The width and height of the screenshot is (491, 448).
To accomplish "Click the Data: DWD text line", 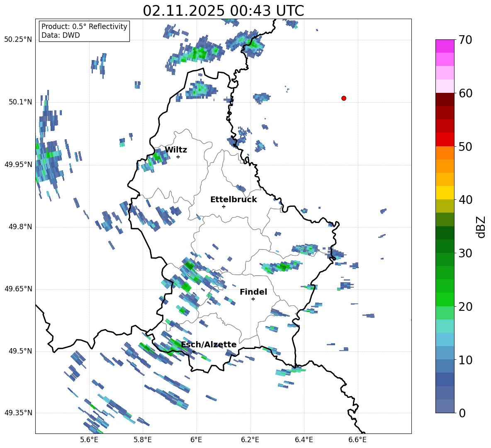I will tap(61, 35).
